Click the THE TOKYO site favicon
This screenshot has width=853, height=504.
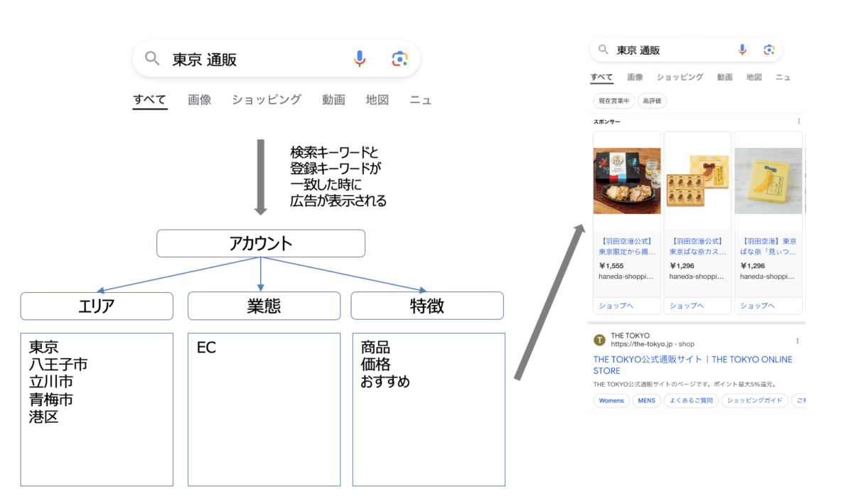click(599, 340)
